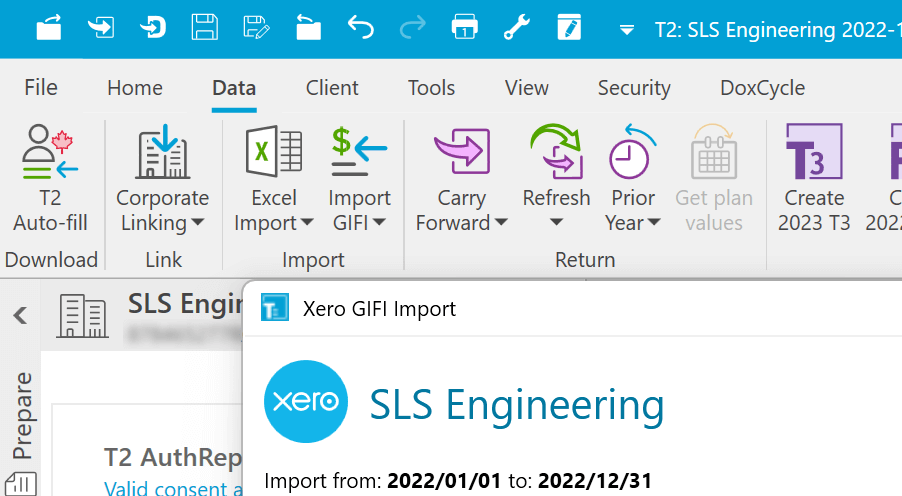Viewport: 902px width, 496px height.
Task: Click the Get plan values calendar icon
Action: coord(714,151)
